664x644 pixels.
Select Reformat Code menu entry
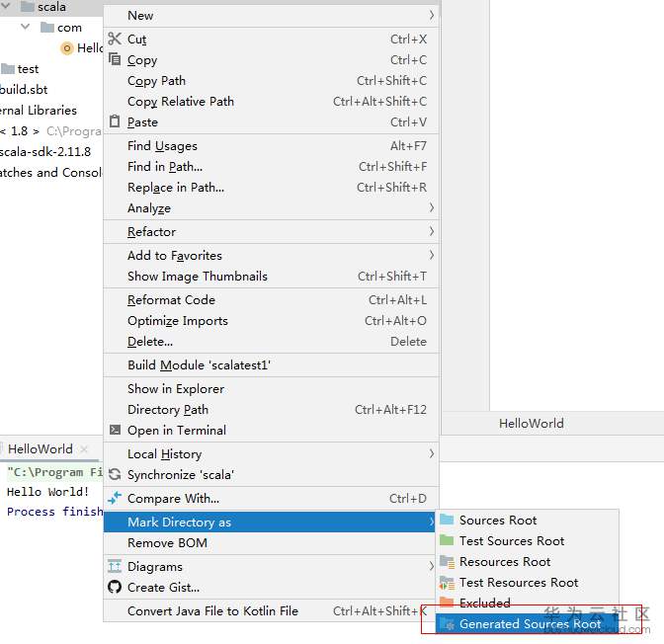[x=271, y=299]
